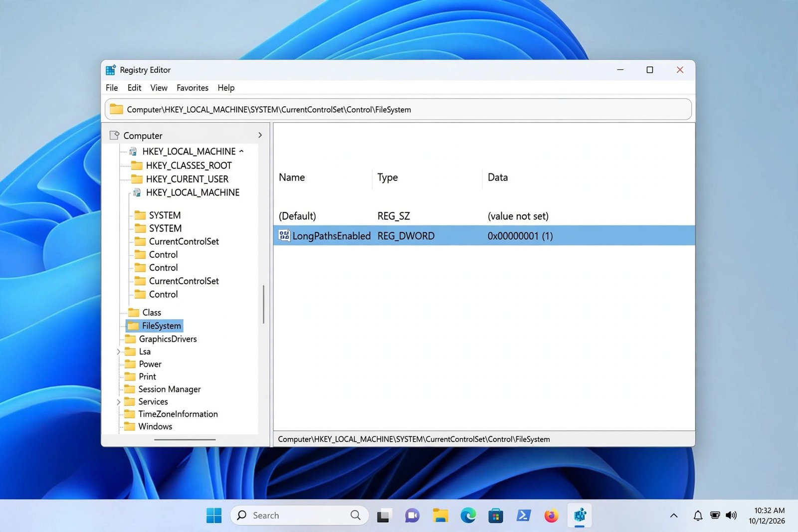798x532 pixels.
Task: Open File Explorer from the taskbar
Action: (440, 515)
